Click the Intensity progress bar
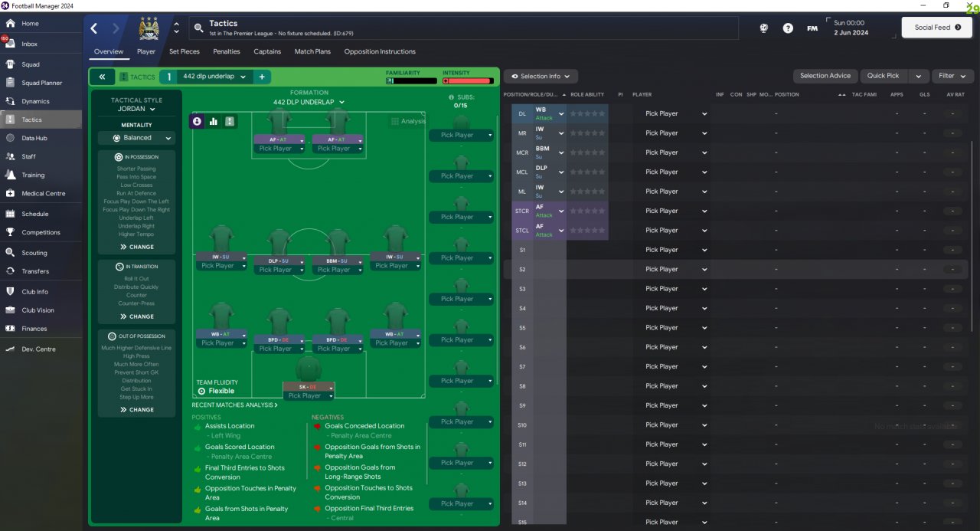Image resolution: width=980 pixels, height=531 pixels. (x=467, y=80)
